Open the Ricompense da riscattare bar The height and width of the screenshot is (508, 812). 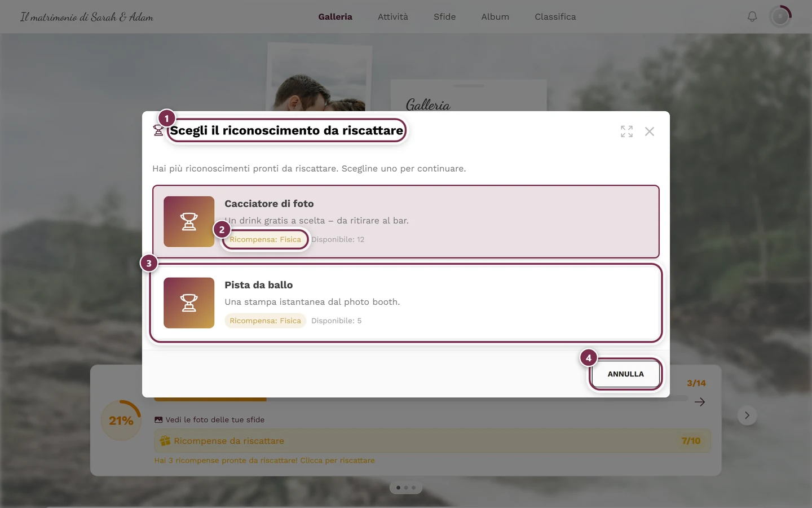coord(432,441)
